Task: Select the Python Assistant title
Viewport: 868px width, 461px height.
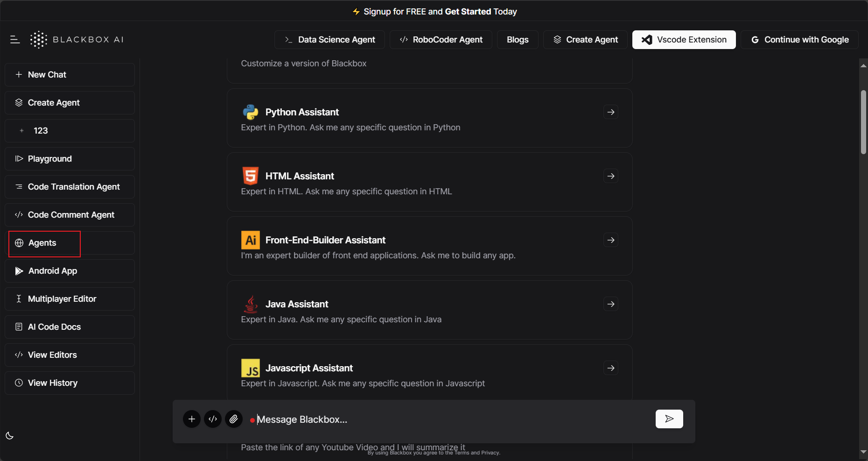Action: [x=302, y=112]
